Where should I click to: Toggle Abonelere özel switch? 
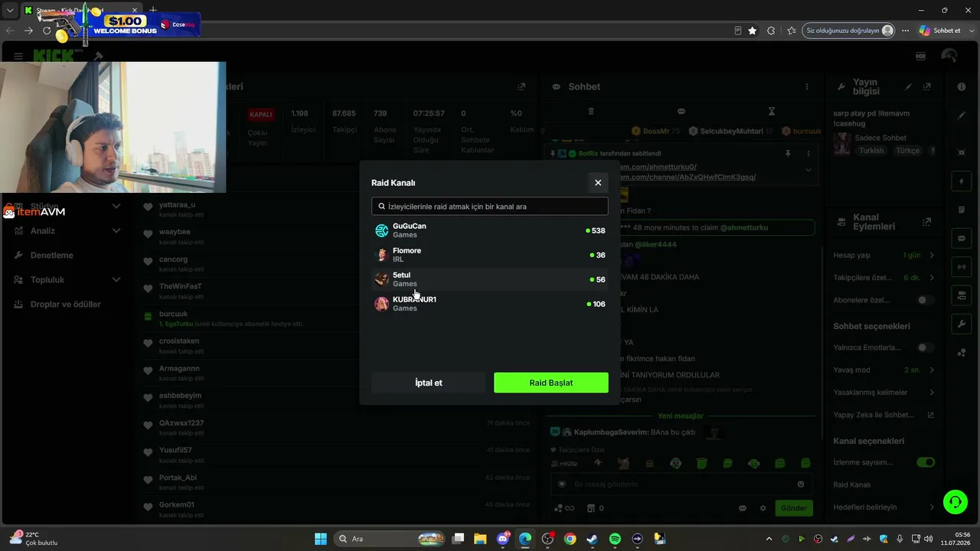(x=926, y=300)
